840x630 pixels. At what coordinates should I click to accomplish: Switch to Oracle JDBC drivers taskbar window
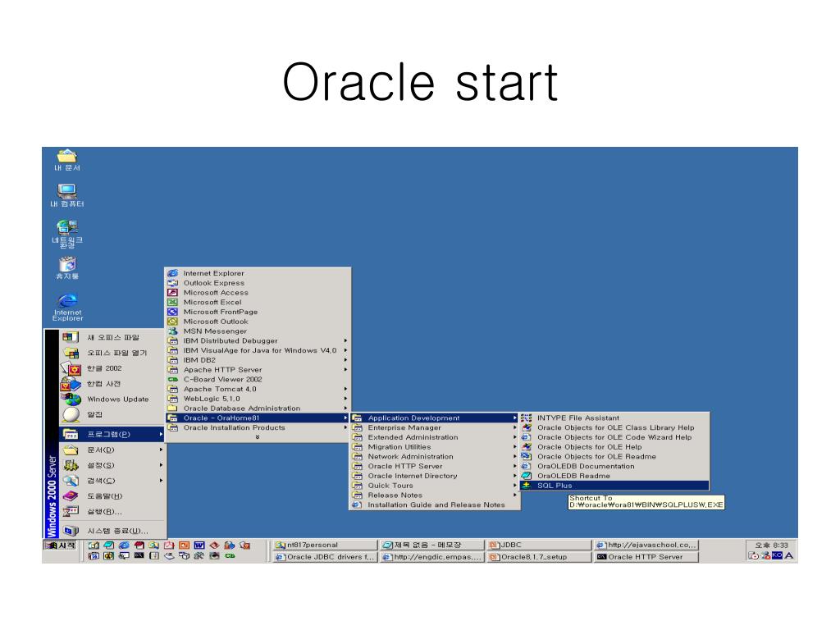point(325,557)
